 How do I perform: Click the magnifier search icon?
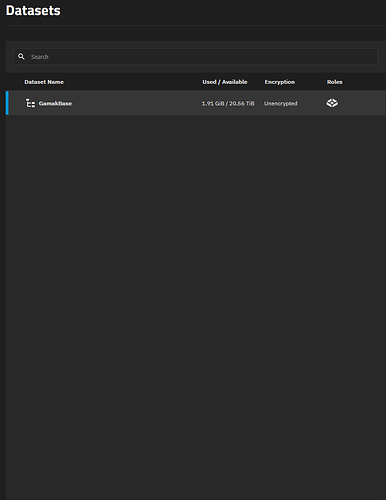[x=21, y=56]
